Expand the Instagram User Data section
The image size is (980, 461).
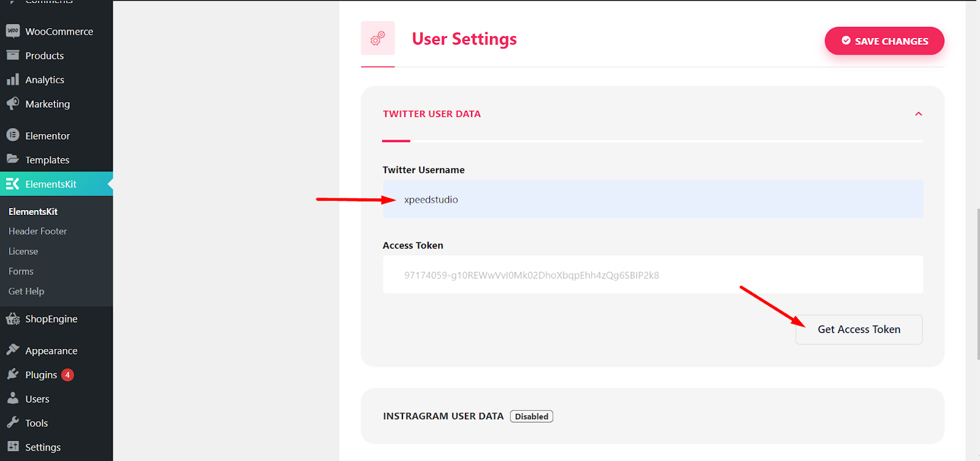[652, 416]
